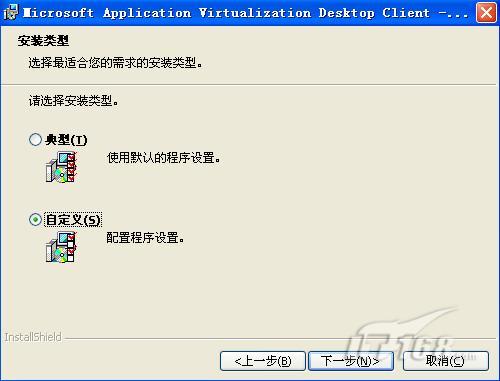This screenshot has height=381, width=500.
Task: Select the 自定义(S) custom install radio button
Action: pos(35,220)
